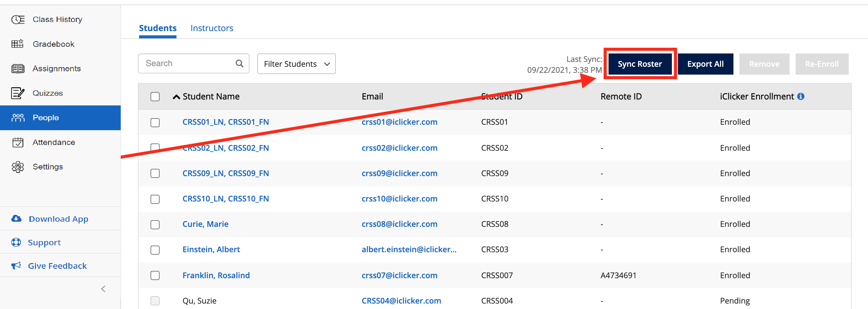
Task: Open Assignments via its book icon
Action: (x=17, y=68)
